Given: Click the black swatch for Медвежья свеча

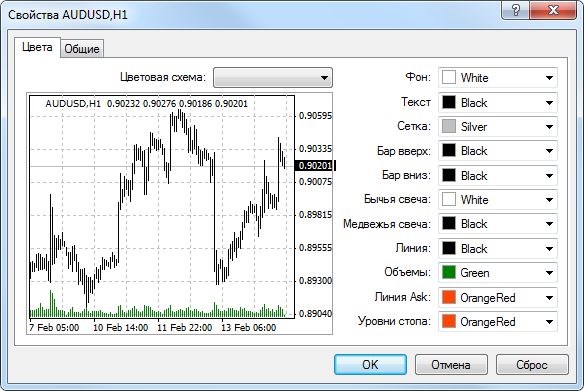Looking at the screenshot, I should click(449, 223).
